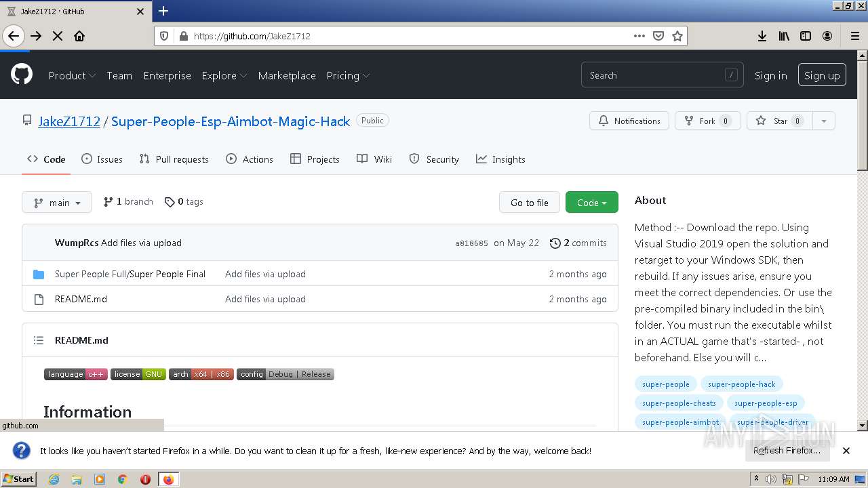Image resolution: width=868 pixels, height=488 pixels.
Task: Click the browser forward arrow
Action: coord(36,36)
